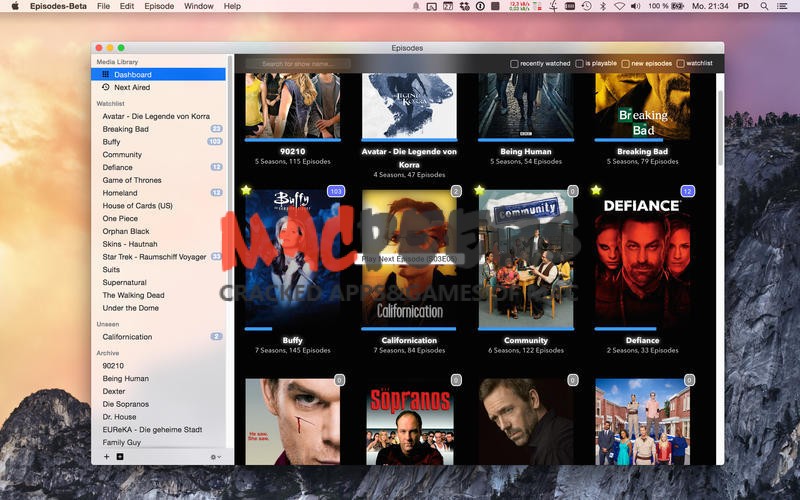The height and width of the screenshot is (500, 800).
Task: Select Dexter in the Archive list
Action: [x=115, y=391]
